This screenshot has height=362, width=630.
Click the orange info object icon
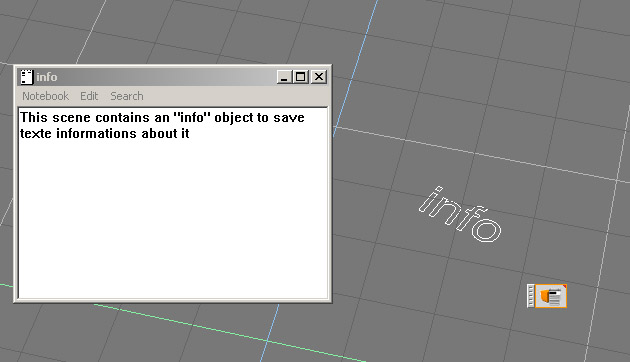[551, 296]
